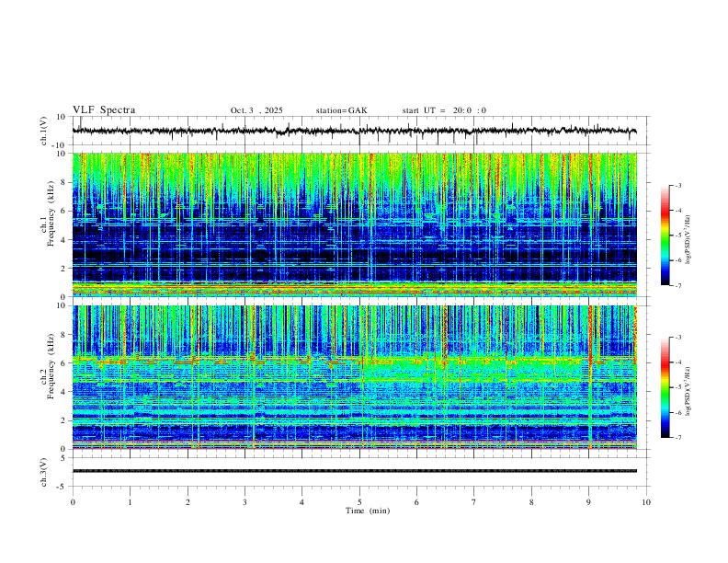Click the time axis tick label "1"
Image resolution: width=728 pixels, height=563 pixels.
coord(130,502)
